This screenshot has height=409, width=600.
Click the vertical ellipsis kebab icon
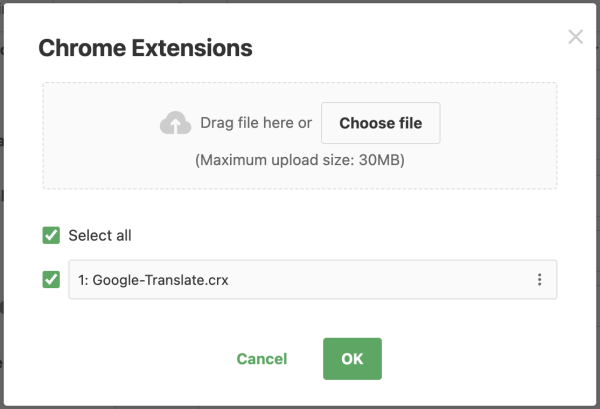[539, 280]
